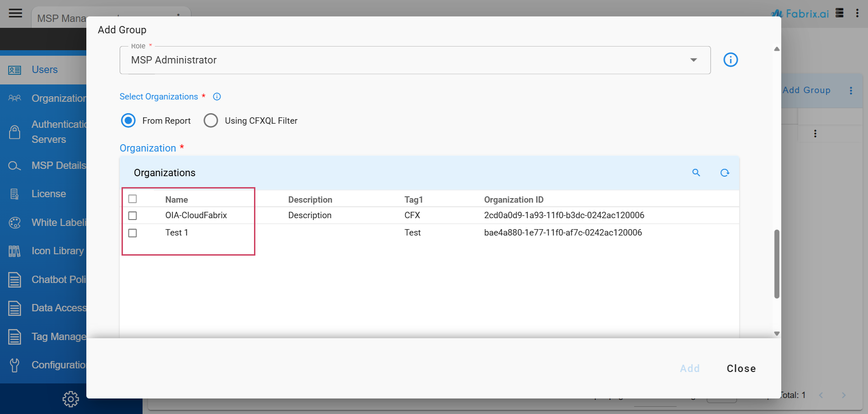Refresh the Organizations table
Viewport: 868px width, 414px height.
pos(725,173)
